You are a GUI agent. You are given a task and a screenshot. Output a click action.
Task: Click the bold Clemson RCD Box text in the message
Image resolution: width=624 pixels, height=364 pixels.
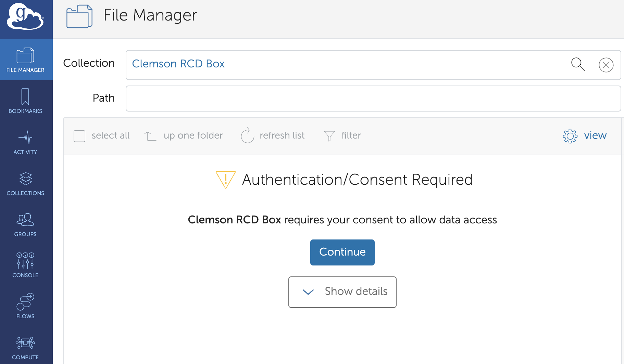click(235, 220)
